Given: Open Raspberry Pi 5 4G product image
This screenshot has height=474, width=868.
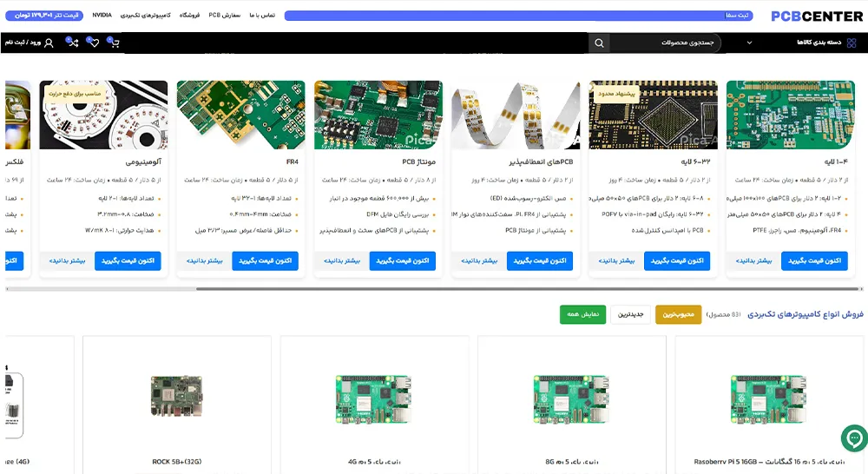Looking at the screenshot, I should (x=373, y=400).
